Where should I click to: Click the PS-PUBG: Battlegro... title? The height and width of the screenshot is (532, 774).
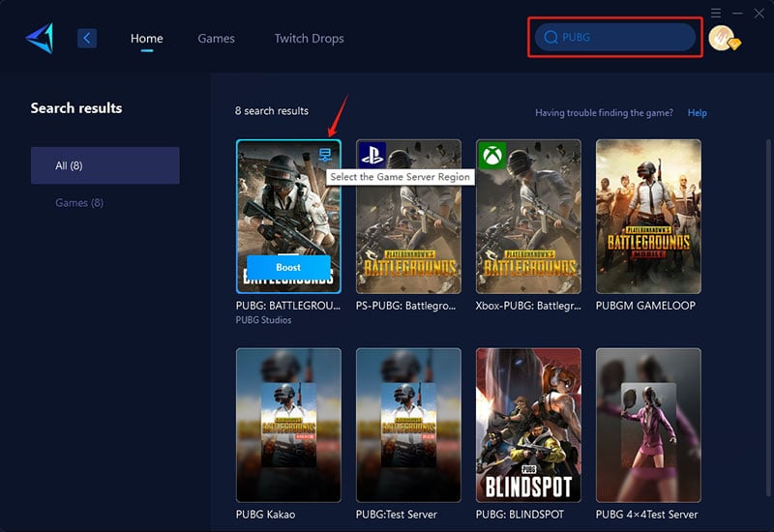pos(405,306)
